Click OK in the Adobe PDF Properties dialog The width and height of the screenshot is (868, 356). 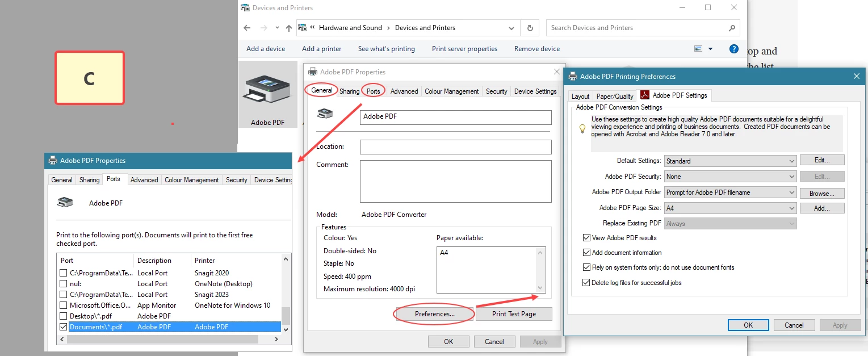[x=448, y=342]
